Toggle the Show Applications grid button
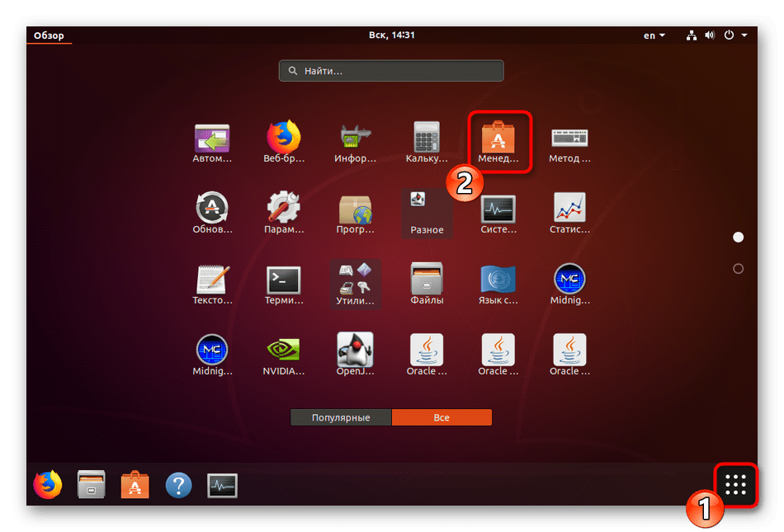Image resolution: width=784 pixels, height=532 pixels. pos(734,485)
